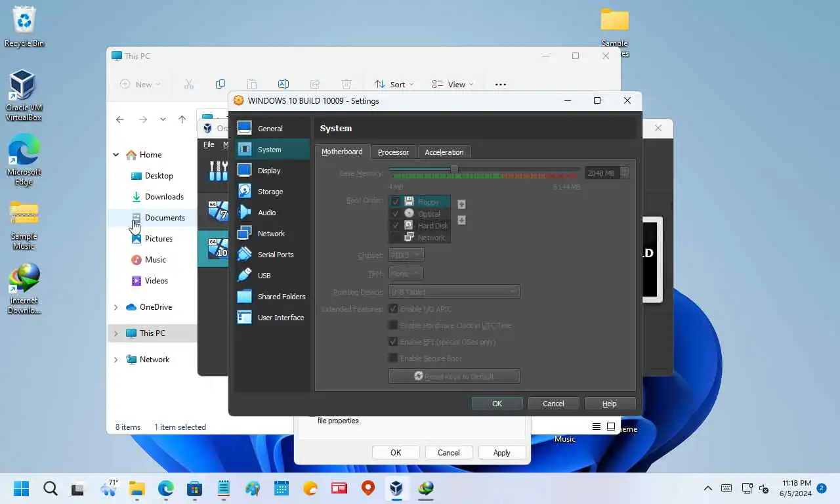Select Shared Folders category in Settings sidebar
Screen dimensions: 840x504
click(x=272, y=297)
